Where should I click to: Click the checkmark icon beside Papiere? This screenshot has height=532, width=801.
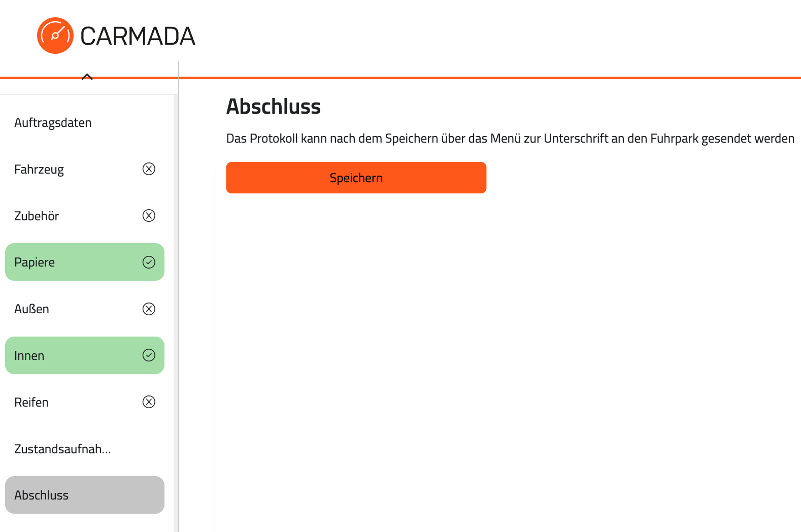click(x=149, y=262)
